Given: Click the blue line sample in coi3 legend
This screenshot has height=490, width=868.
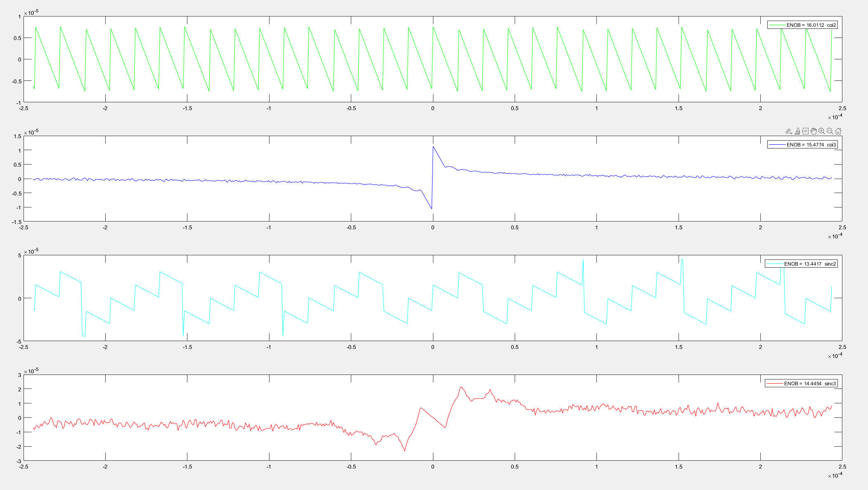Looking at the screenshot, I should tap(777, 145).
